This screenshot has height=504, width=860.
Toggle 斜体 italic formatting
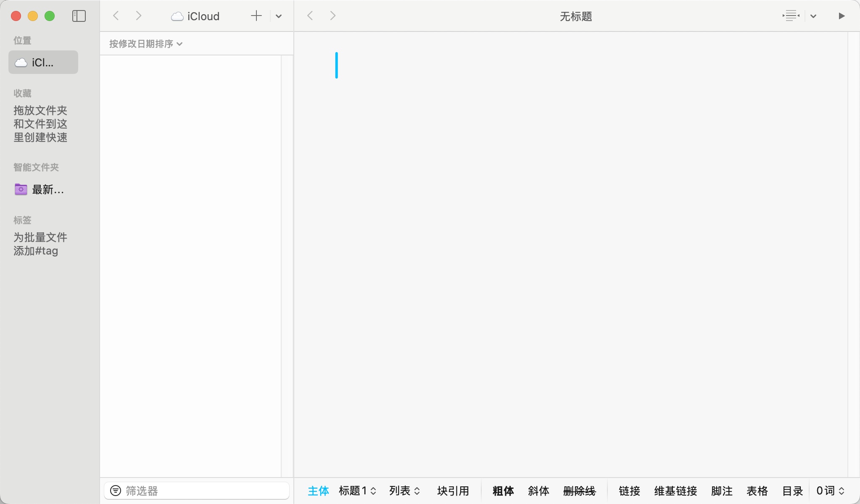click(538, 491)
